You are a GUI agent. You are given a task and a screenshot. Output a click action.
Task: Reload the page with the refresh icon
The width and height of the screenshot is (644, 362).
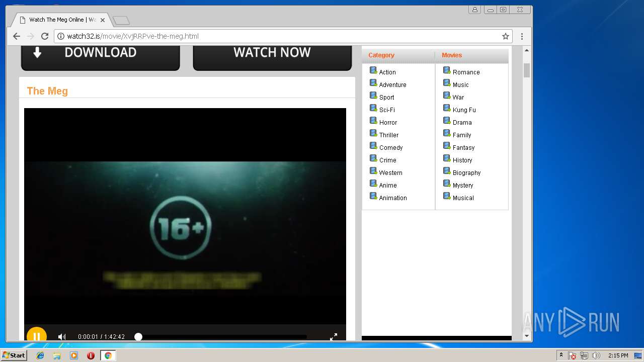click(45, 36)
